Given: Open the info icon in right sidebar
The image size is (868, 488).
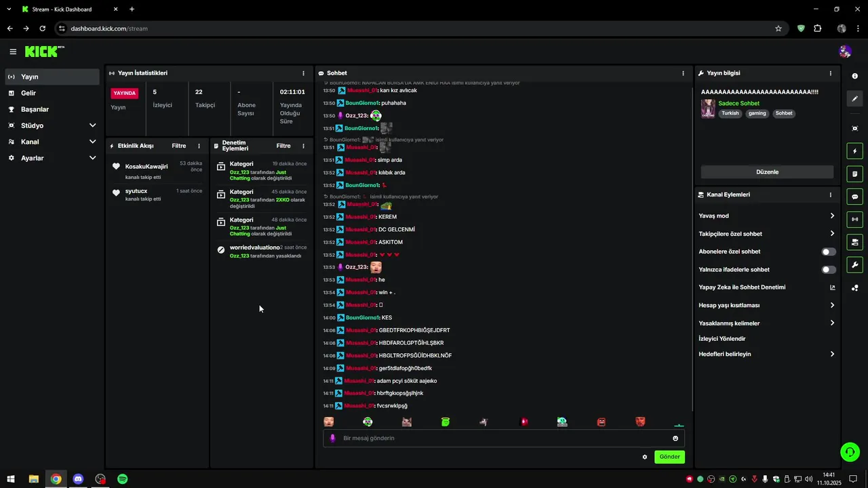Looking at the screenshot, I should (854, 76).
